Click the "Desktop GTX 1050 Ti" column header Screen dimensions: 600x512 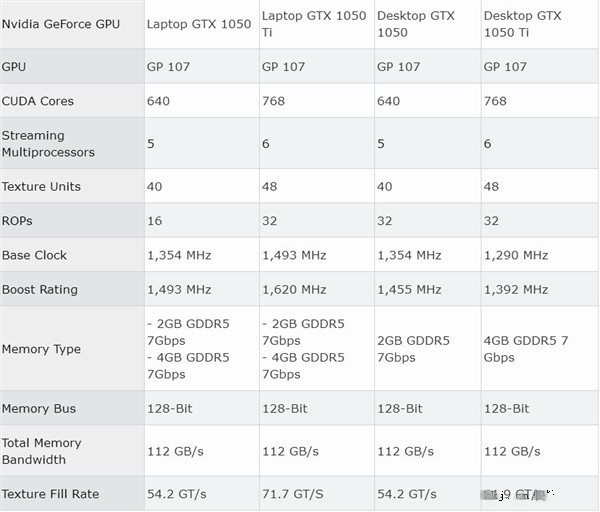click(524, 24)
